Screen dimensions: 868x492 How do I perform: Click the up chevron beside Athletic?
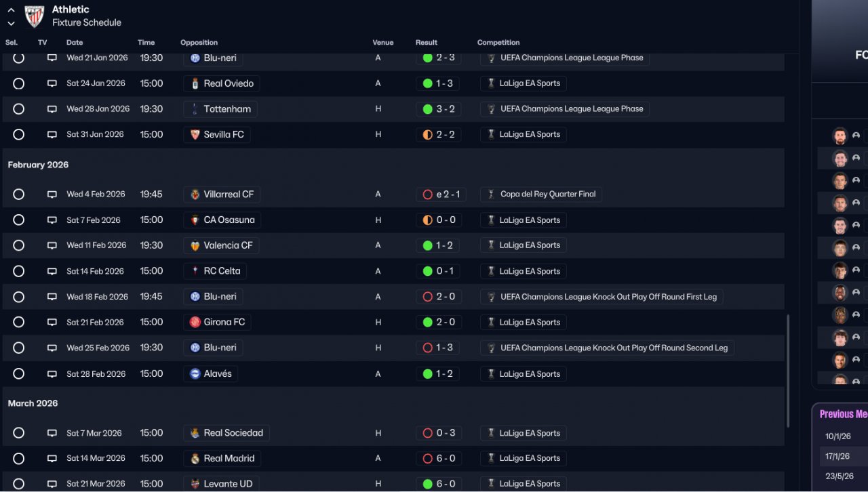11,9
